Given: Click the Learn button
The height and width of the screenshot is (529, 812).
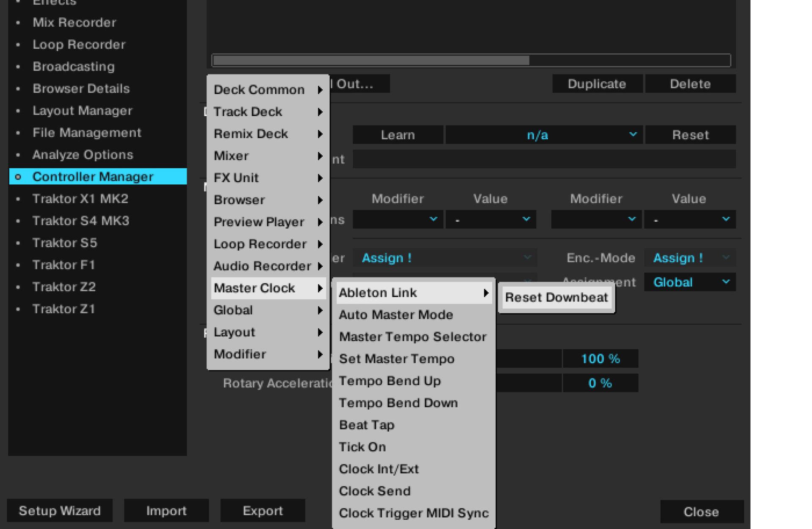Looking at the screenshot, I should click(x=398, y=135).
